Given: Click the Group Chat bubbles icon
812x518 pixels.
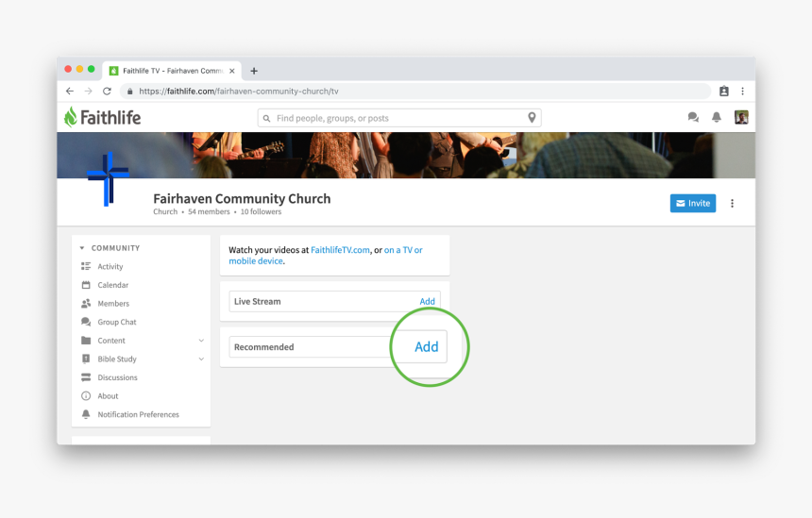Looking at the screenshot, I should coord(86,322).
